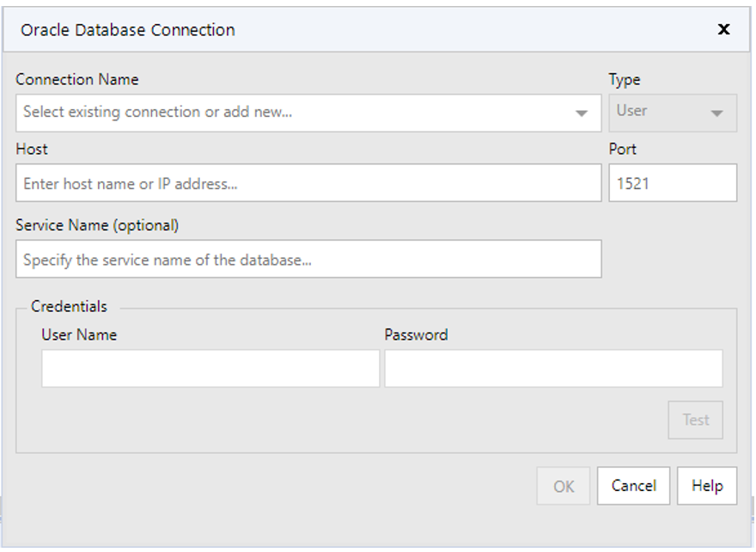Close the Oracle Database Connection dialog
The width and height of the screenshot is (756, 552).
(x=723, y=29)
